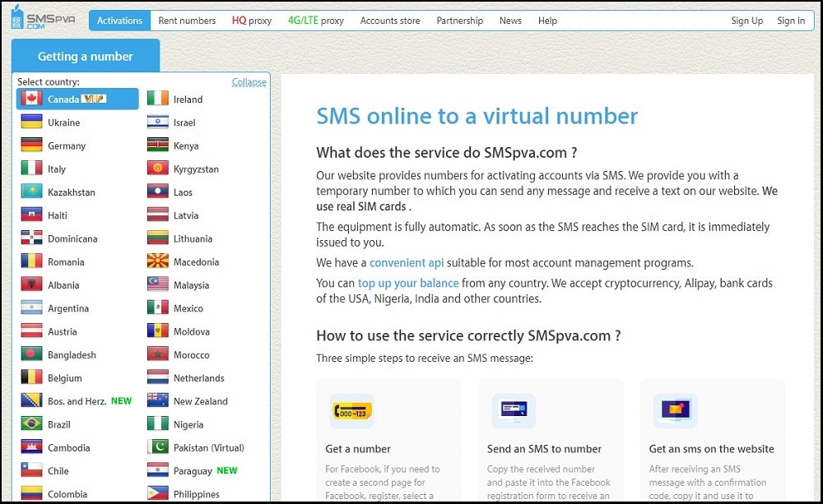Click the Kenya flag icon
The image size is (823, 504).
point(157,145)
